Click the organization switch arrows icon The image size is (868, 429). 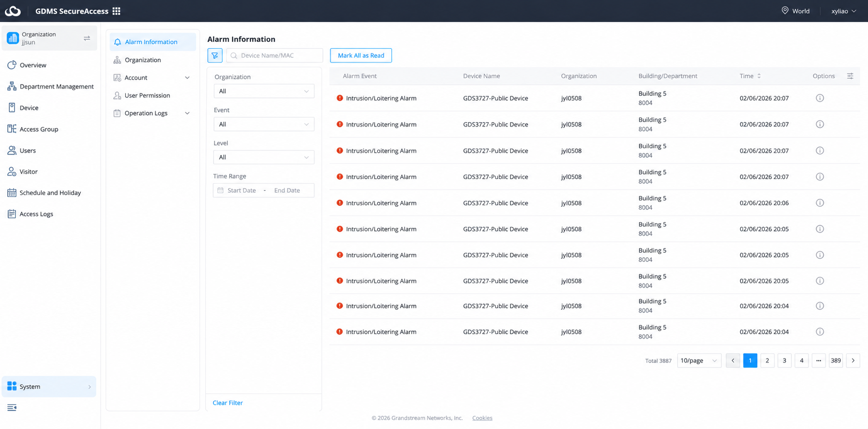(x=87, y=38)
